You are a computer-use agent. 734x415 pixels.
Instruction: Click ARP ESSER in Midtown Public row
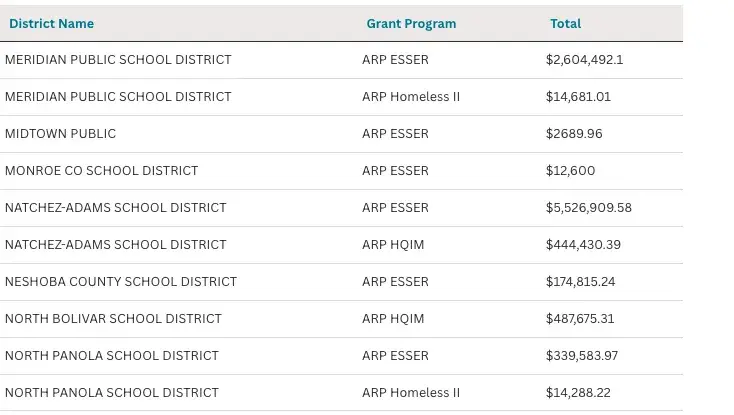(395, 134)
